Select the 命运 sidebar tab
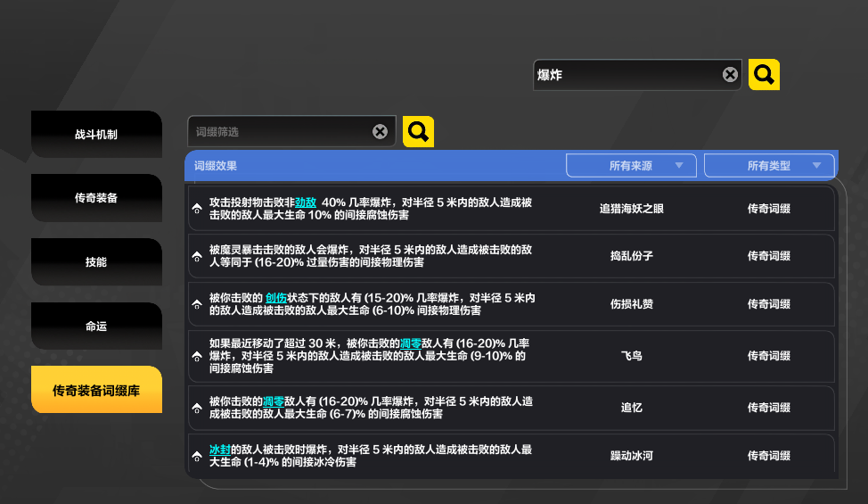The width and height of the screenshot is (868, 504). pyautogui.click(x=96, y=326)
